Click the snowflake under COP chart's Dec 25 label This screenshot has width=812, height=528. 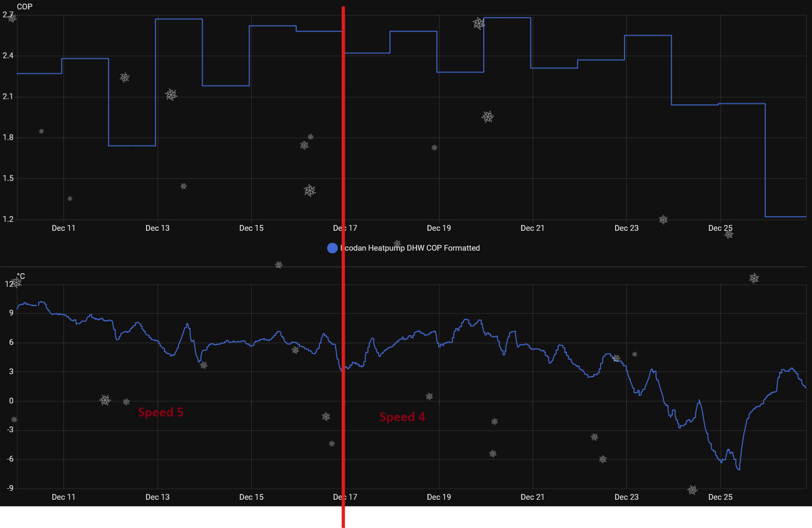(x=729, y=235)
